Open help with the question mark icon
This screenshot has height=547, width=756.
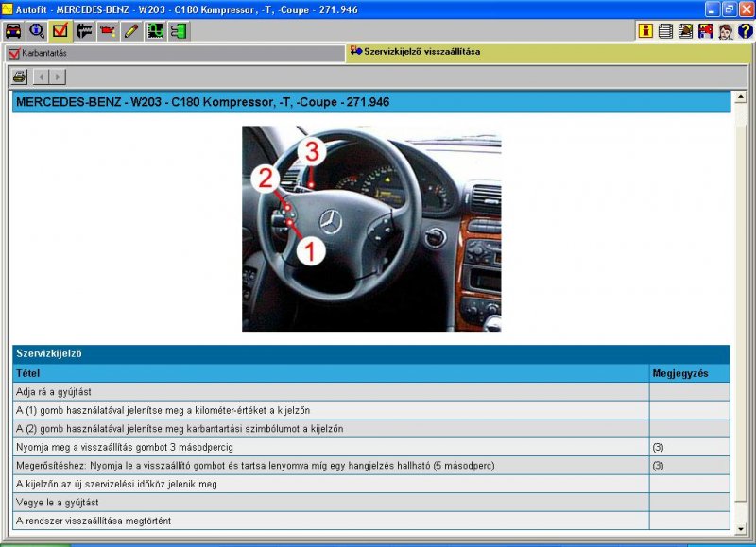pos(745,31)
